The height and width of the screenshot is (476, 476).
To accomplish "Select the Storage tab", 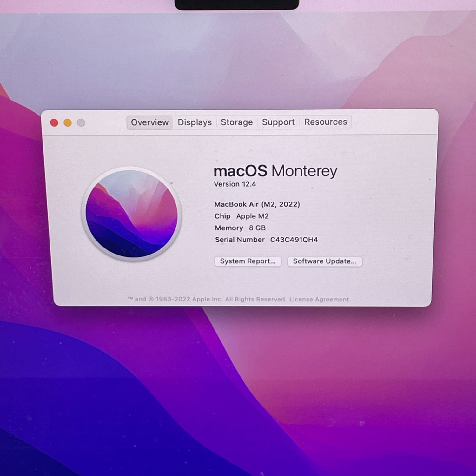I will coord(237,122).
